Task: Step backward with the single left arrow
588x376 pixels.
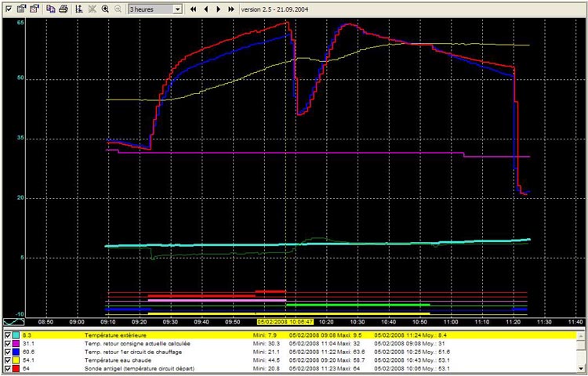Action: [205, 9]
